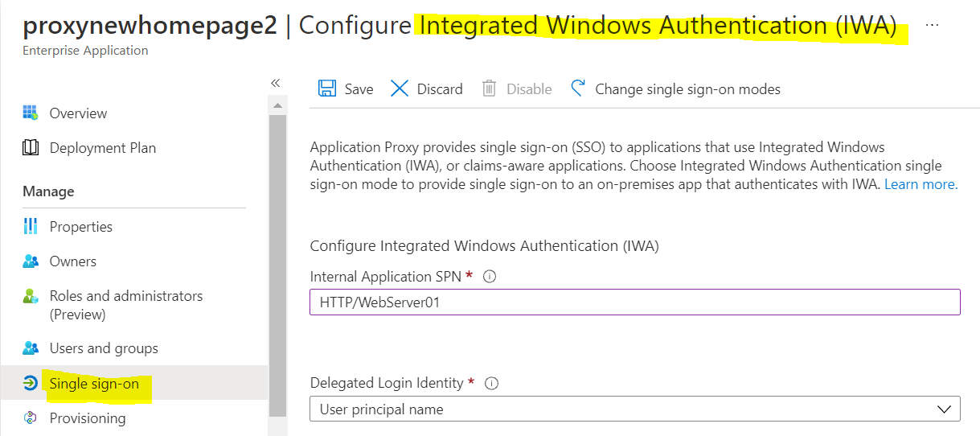Click the Overview grid icon
The image size is (980, 436).
tap(31, 113)
